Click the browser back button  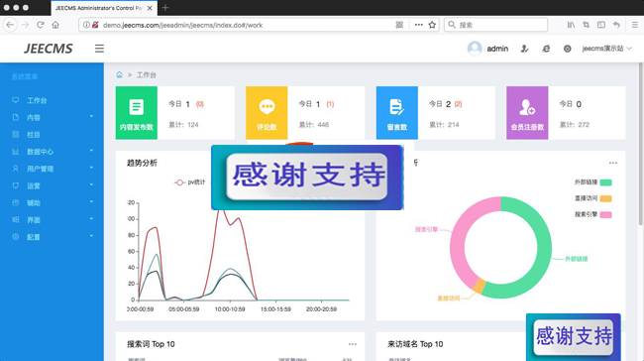coord(10,25)
